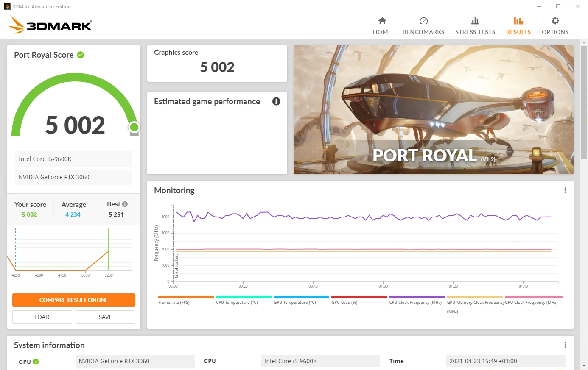Click the System information heading
Image resolution: width=588 pixels, height=370 pixels.
point(49,345)
